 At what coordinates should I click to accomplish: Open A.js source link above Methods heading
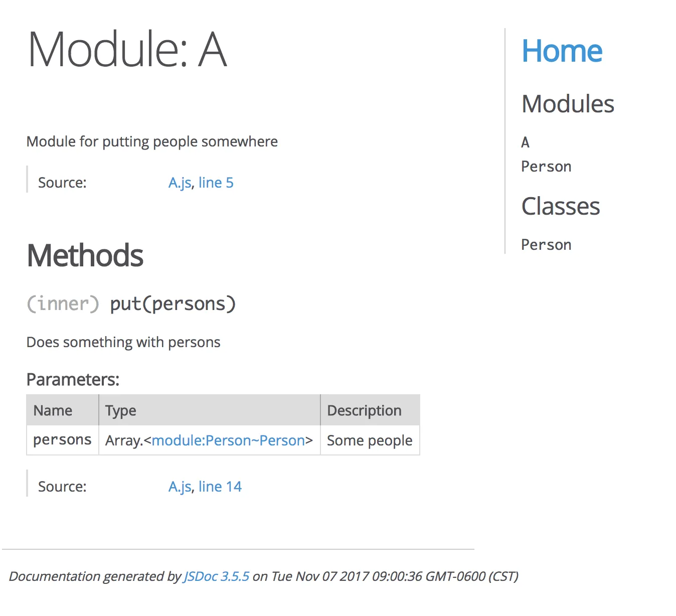(x=180, y=183)
